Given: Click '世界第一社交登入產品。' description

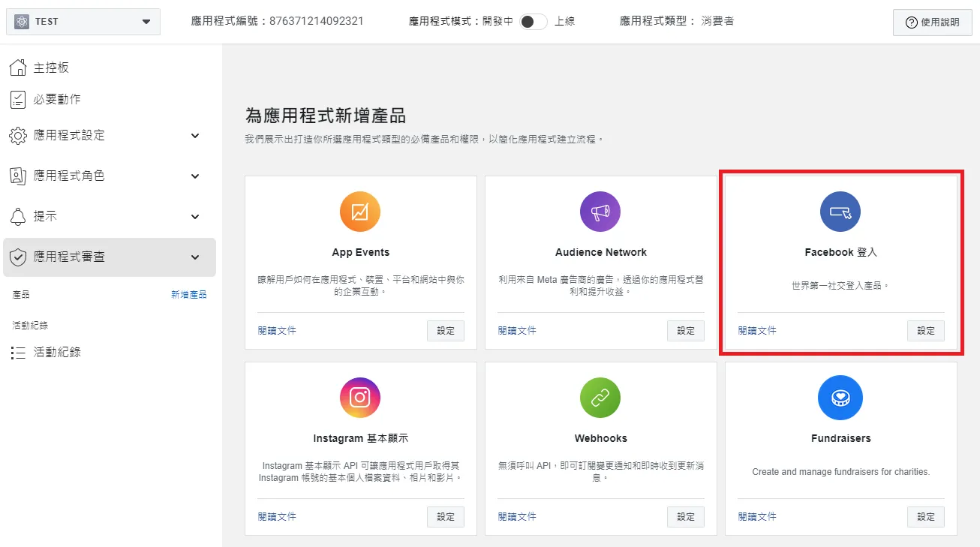Looking at the screenshot, I should point(840,286).
